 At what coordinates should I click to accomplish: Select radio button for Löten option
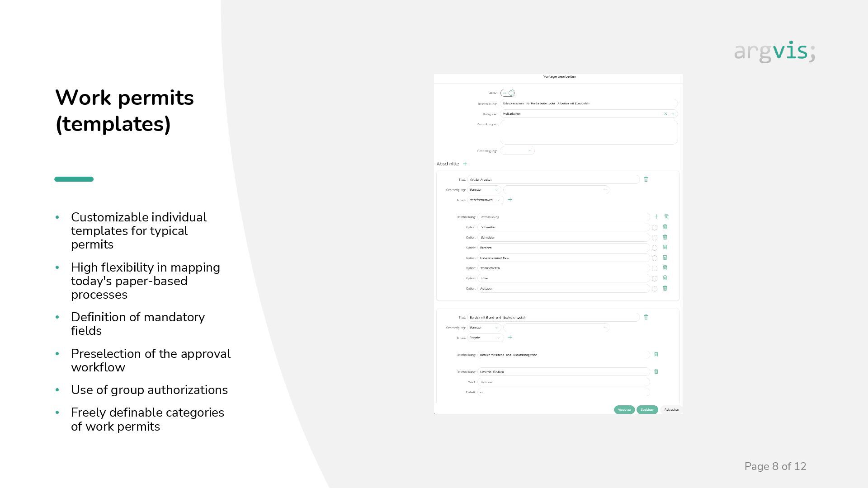pyautogui.click(x=654, y=278)
